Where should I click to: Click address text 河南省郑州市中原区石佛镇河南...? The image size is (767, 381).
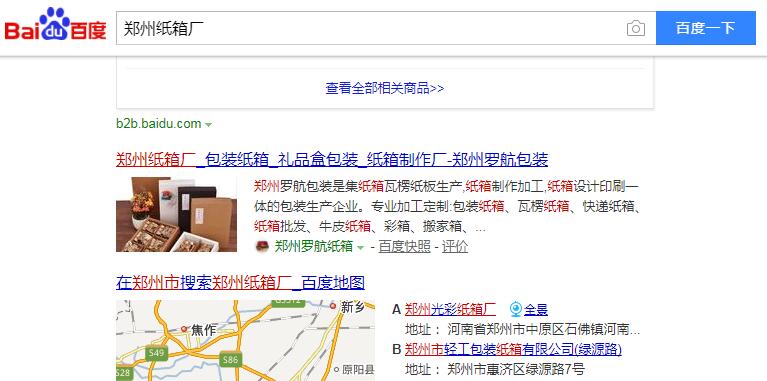pos(543,329)
